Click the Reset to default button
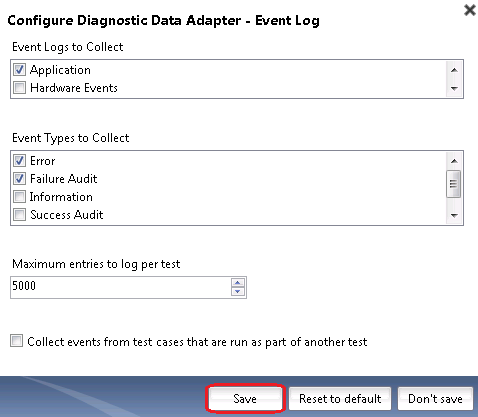478x417 pixels. [x=340, y=398]
